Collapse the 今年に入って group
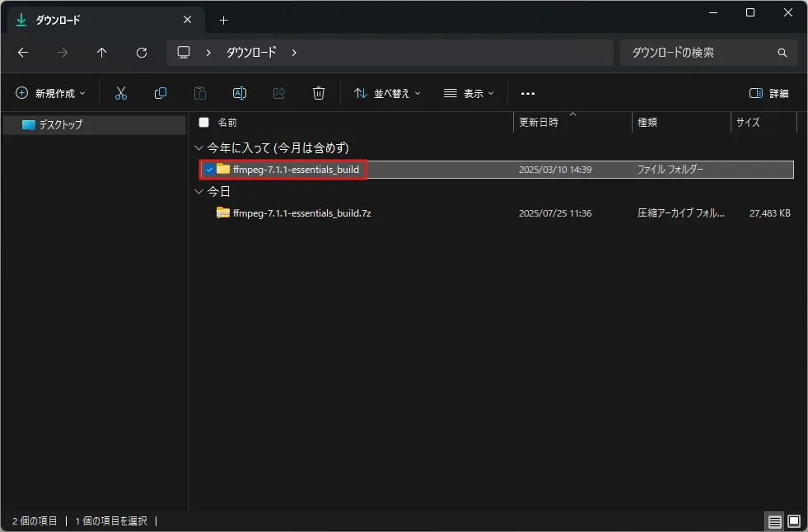 [198, 148]
